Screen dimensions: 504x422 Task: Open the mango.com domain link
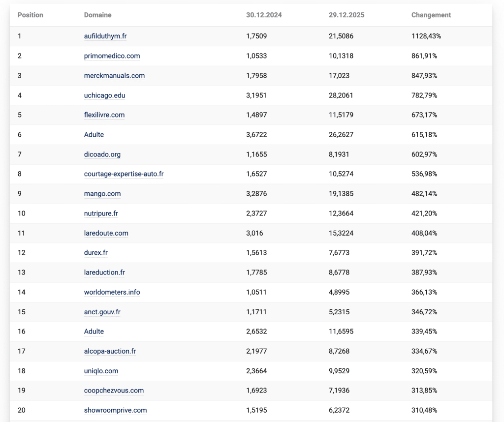[x=102, y=194]
